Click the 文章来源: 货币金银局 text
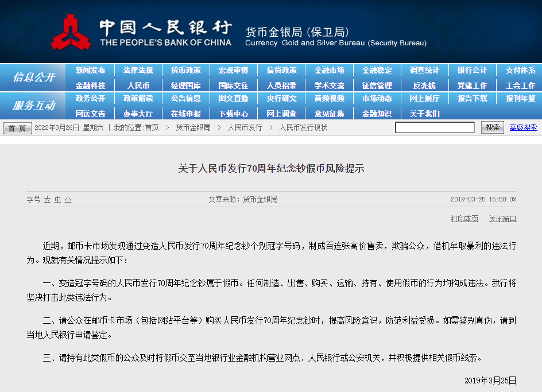The image size is (542, 392). click(243, 200)
